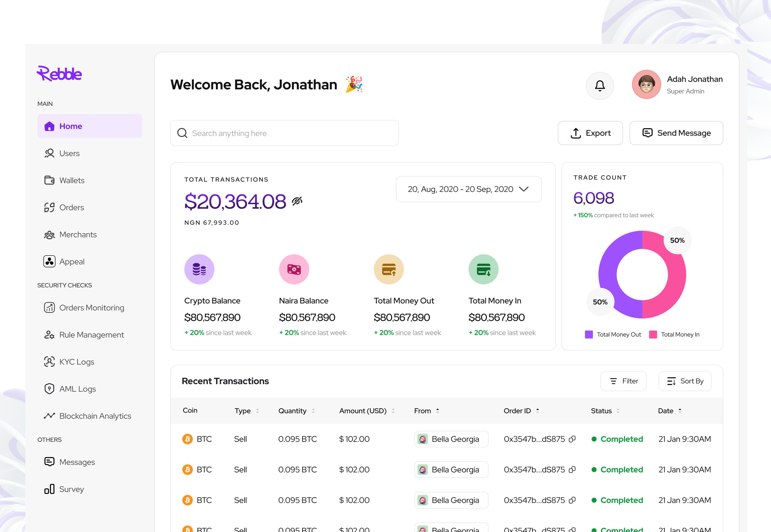Click Bella Georgia chip in second row
Screen dimensions: 771x532
(451, 470)
